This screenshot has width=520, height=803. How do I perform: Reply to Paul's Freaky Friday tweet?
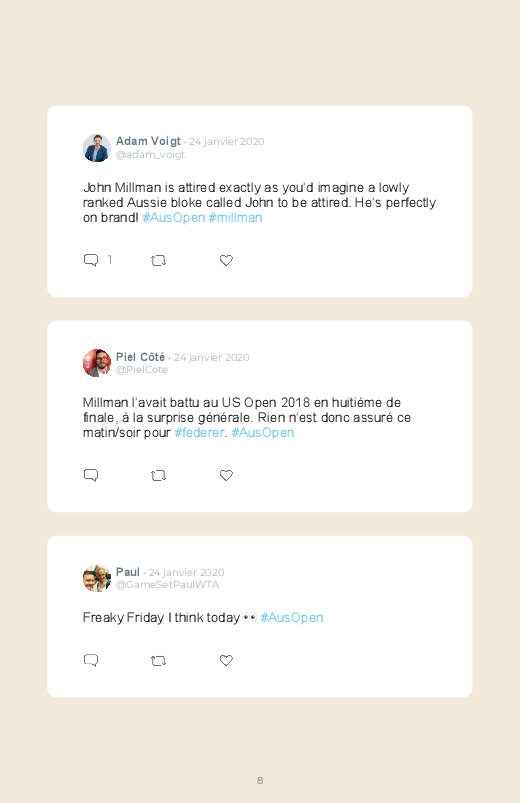(x=91, y=660)
